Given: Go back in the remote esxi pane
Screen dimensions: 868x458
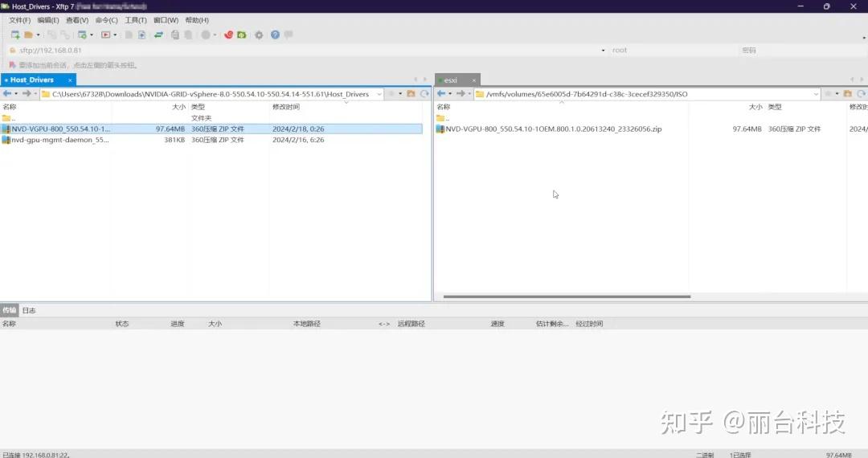Looking at the screenshot, I should [441, 93].
